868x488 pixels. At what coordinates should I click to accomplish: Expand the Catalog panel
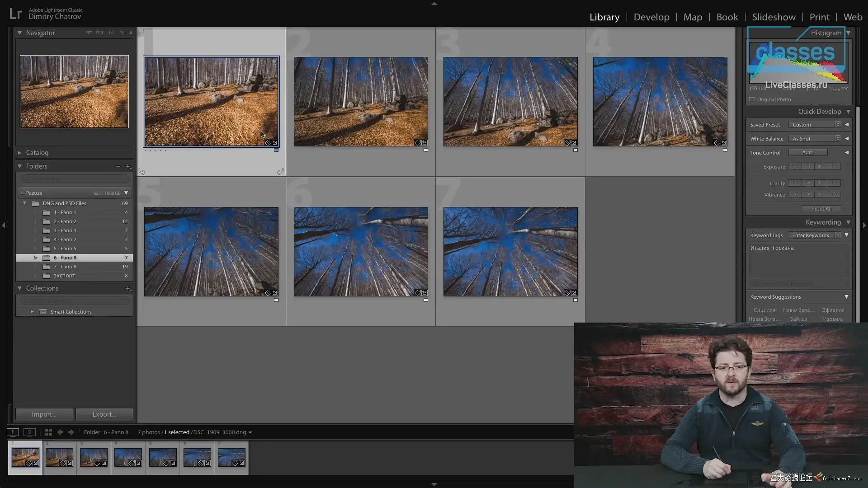19,153
